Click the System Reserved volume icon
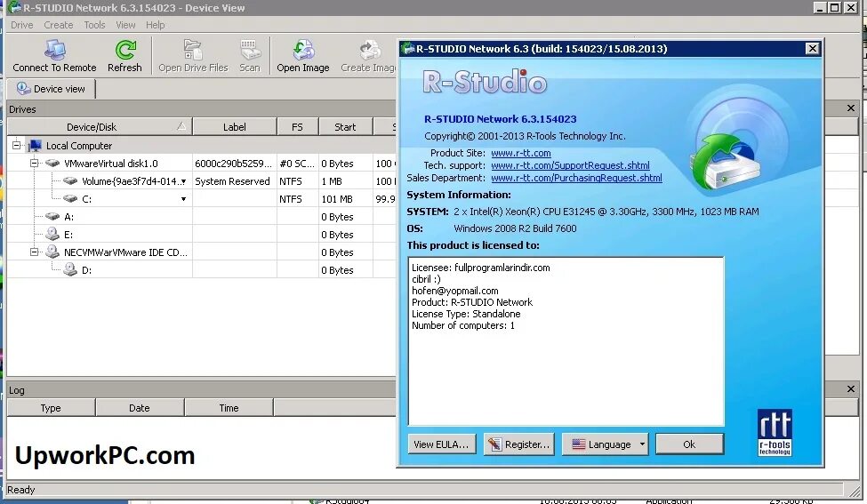The height and width of the screenshot is (504, 867). click(70, 180)
